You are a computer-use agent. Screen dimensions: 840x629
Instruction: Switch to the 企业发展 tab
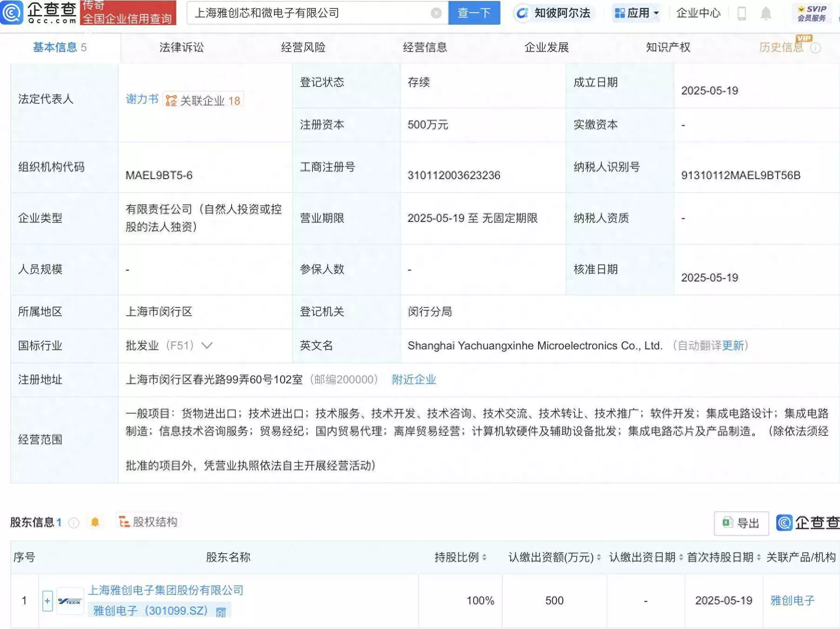click(547, 47)
